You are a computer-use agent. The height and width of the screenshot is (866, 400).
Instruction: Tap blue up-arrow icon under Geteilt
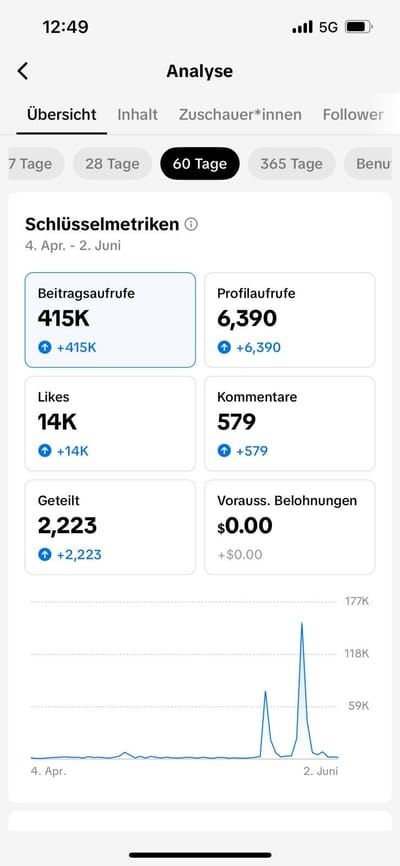click(x=44, y=555)
